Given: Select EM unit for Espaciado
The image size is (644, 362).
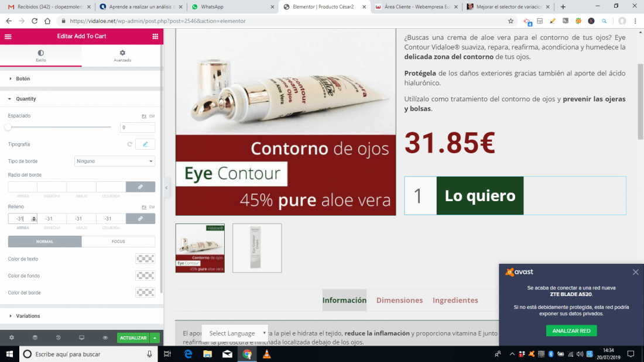Looking at the screenshot, I should [x=152, y=116].
